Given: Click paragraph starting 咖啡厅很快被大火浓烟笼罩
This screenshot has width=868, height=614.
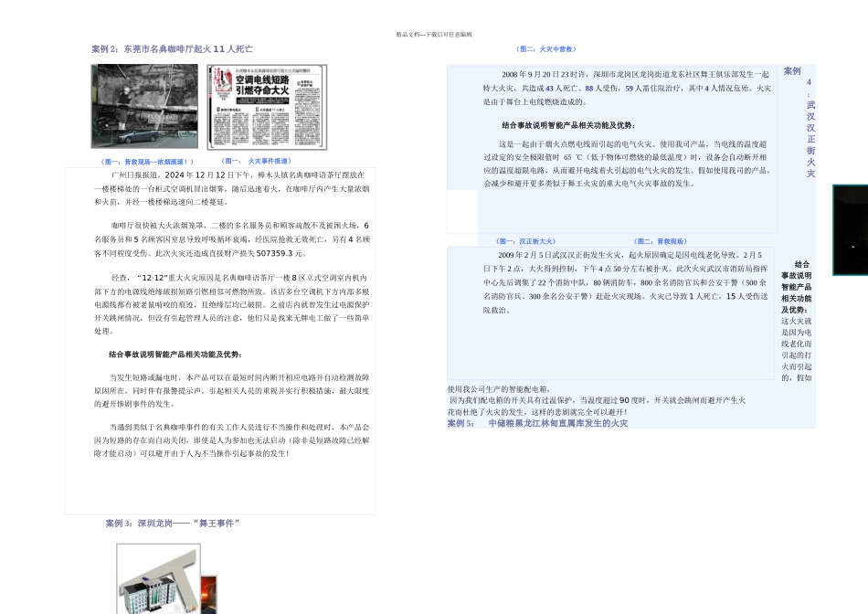Looking at the screenshot, I should 232,239.
